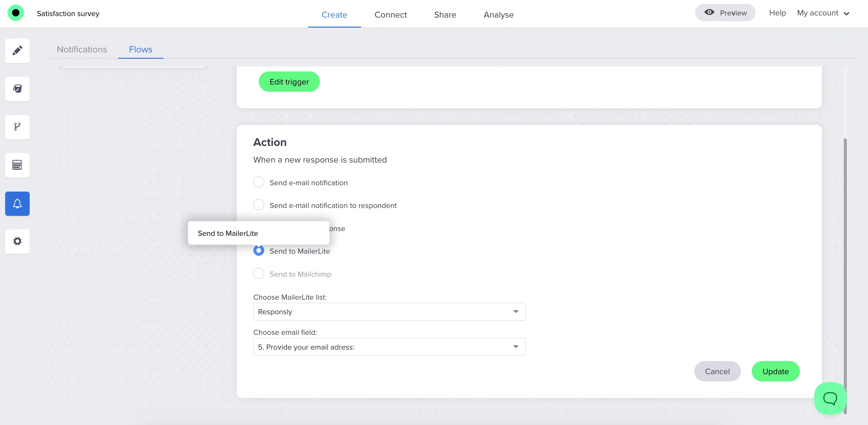The width and height of the screenshot is (868, 425).
Task: Open the Analyse section
Action: [498, 15]
